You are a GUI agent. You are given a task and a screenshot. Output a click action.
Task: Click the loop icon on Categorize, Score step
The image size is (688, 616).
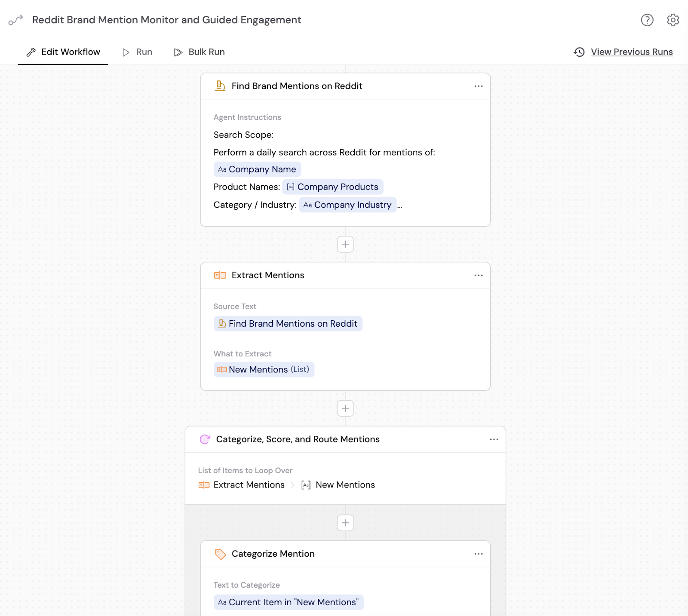pyautogui.click(x=205, y=439)
